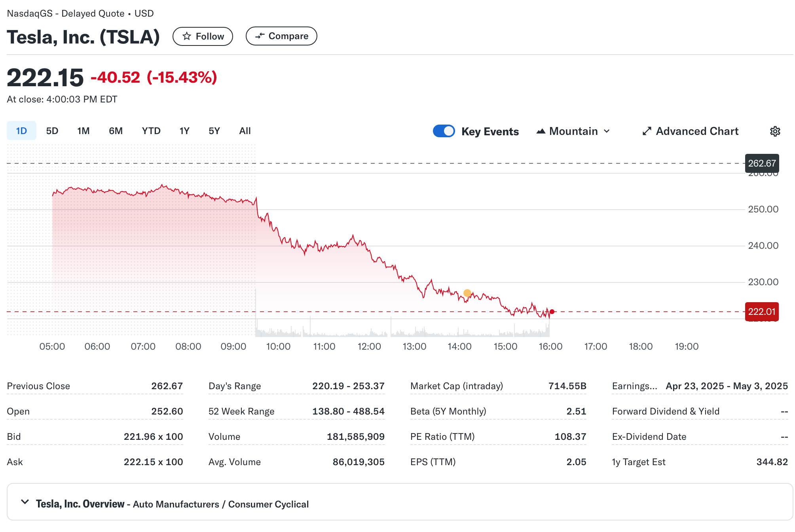Select the 1Y range tab
The height and width of the screenshot is (532, 795).
pyautogui.click(x=184, y=131)
